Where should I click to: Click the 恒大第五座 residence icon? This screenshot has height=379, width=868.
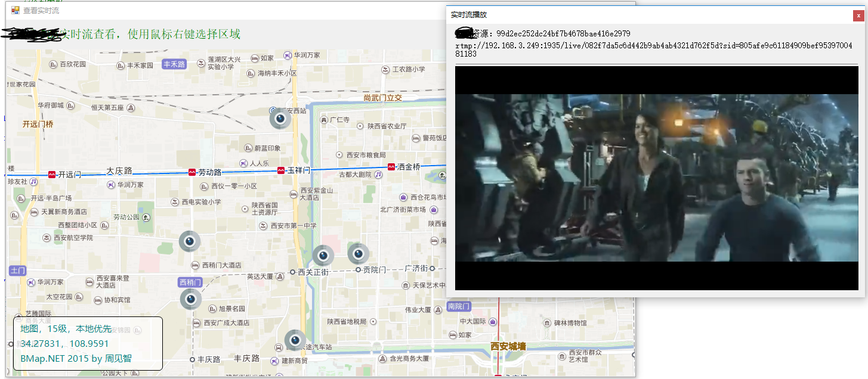pyautogui.click(x=131, y=108)
